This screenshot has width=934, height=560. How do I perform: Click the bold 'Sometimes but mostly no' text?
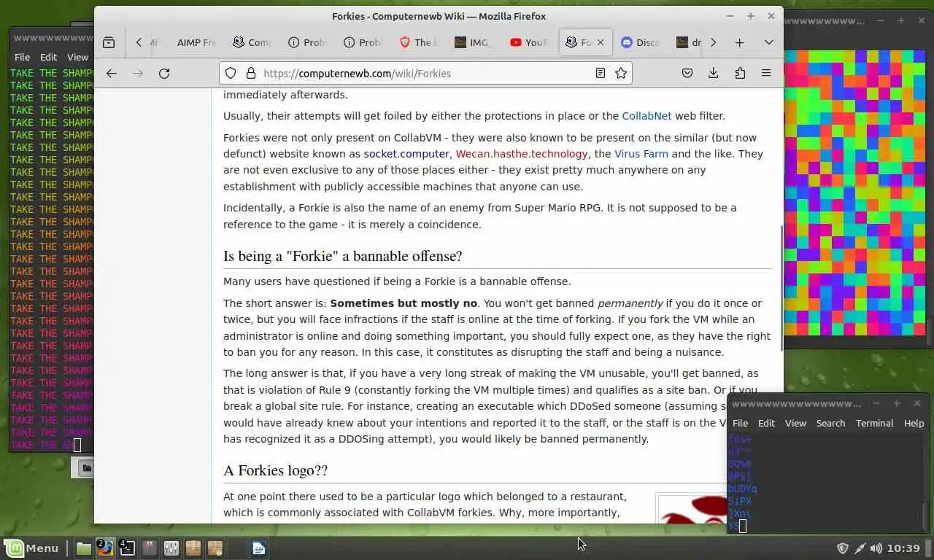coord(404,303)
